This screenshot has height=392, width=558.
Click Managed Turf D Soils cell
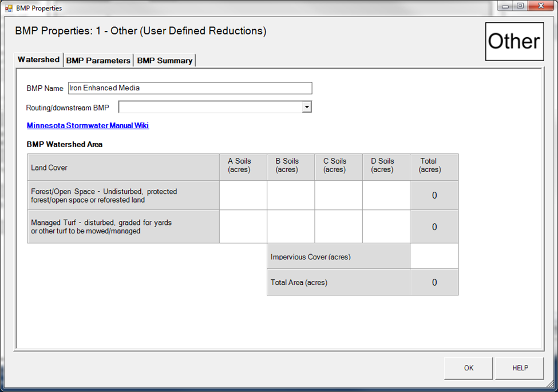tap(386, 227)
